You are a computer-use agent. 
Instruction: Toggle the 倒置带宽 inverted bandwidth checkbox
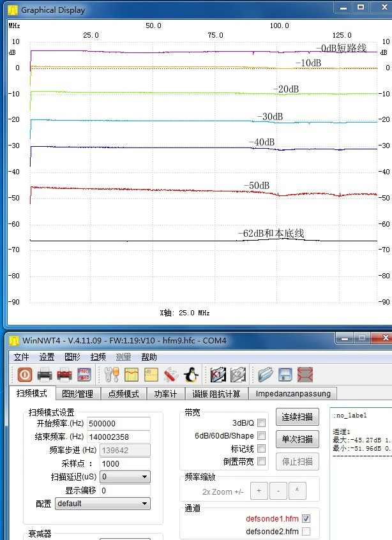click(x=262, y=461)
